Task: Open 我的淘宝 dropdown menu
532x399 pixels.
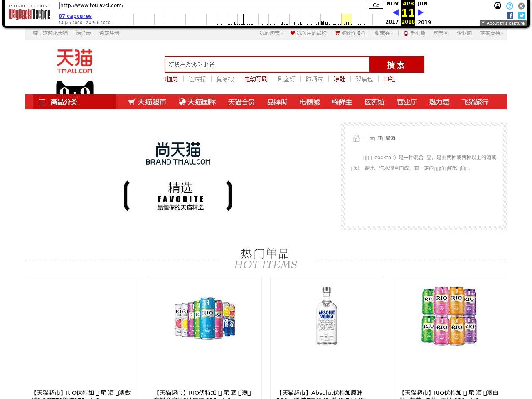Action: tap(271, 33)
